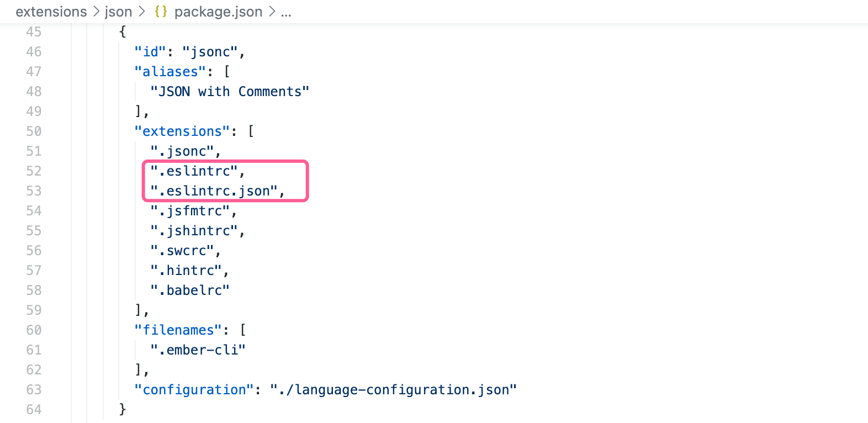Click the closing bracket on line 62
The width and height of the screenshot is (868, 423).
(139, 370)
